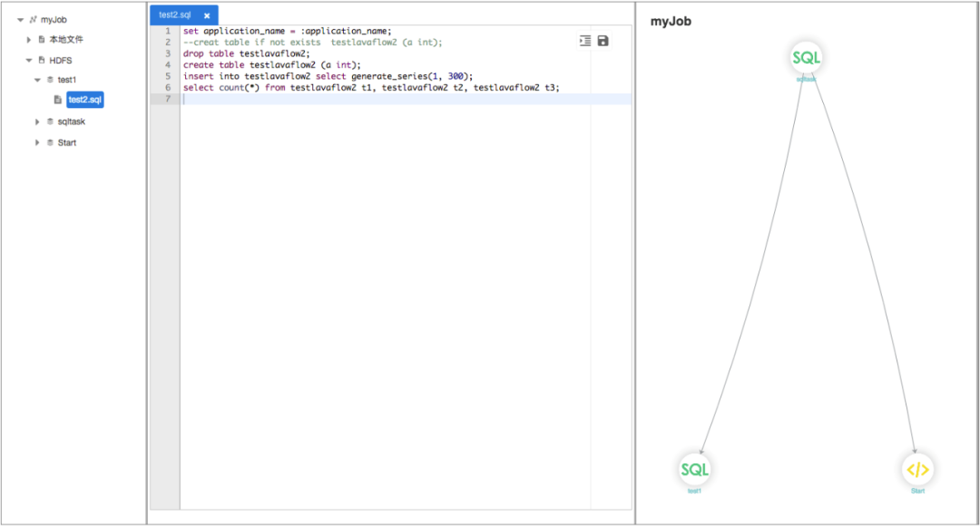Viewport: 980px width, 527px height.
Task: Click the folder icon beside 本地文件
Action: (41, 39)
